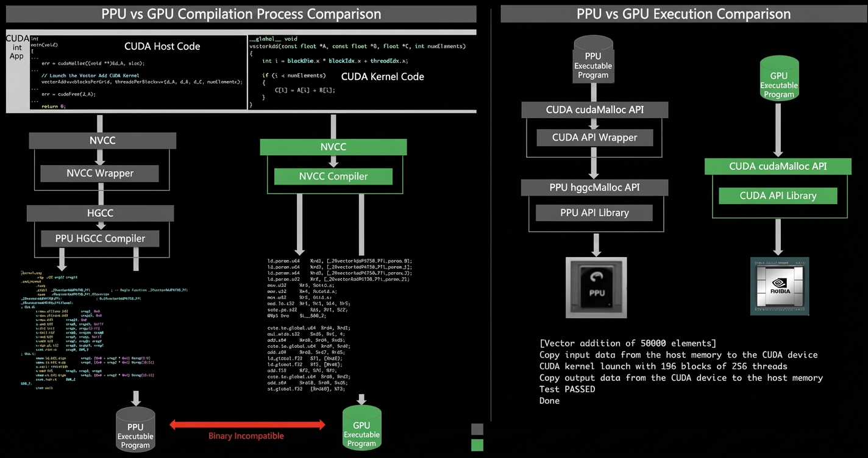Click the gray legend square
This screenshot has height=458, width=868.
click(x=477, y=429)
